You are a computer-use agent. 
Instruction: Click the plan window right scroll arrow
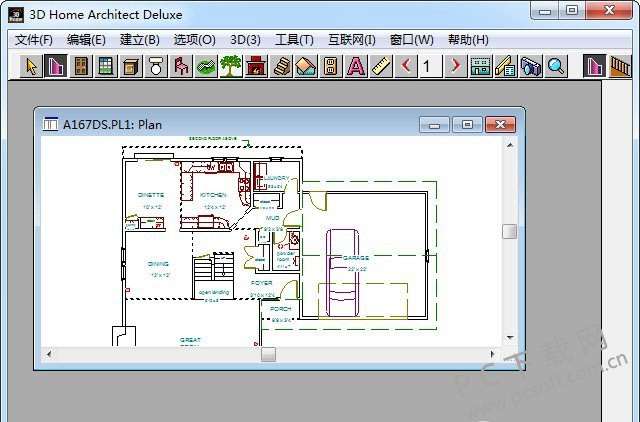click(492, 354)
